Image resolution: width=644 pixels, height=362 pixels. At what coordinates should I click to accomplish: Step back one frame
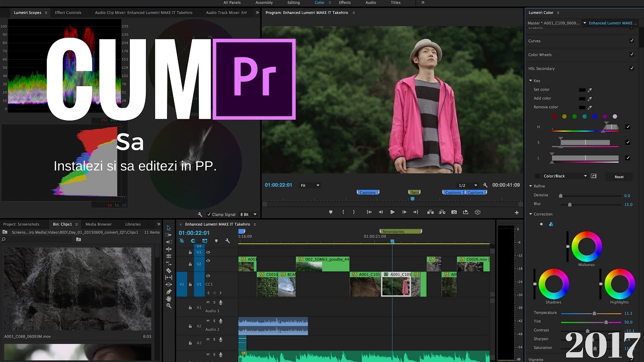point(380,212)
